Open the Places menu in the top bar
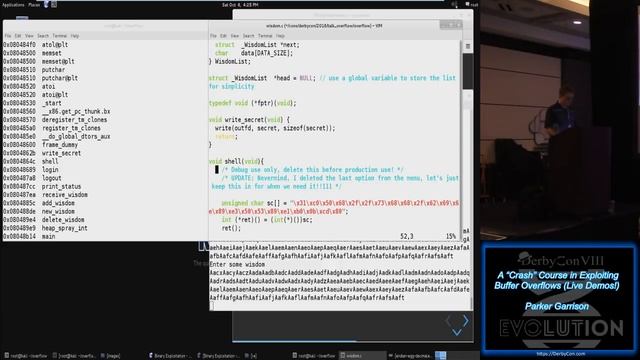Viewport: 640px width, 360px height. click(x=34, y=4)
